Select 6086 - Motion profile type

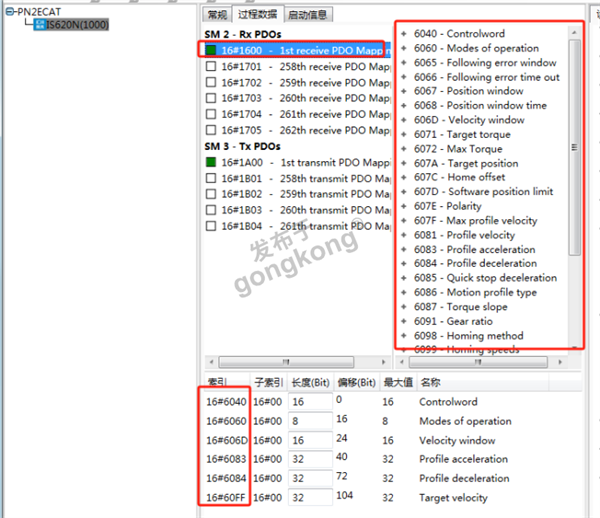tap(475, 293)
